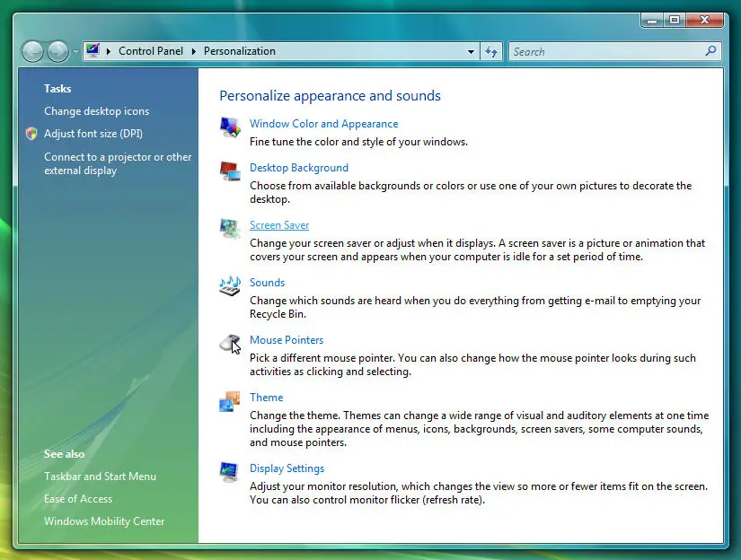Minimize the Personalization window
Viewport: 741px width, 560px height.
[x=652, y=21]
